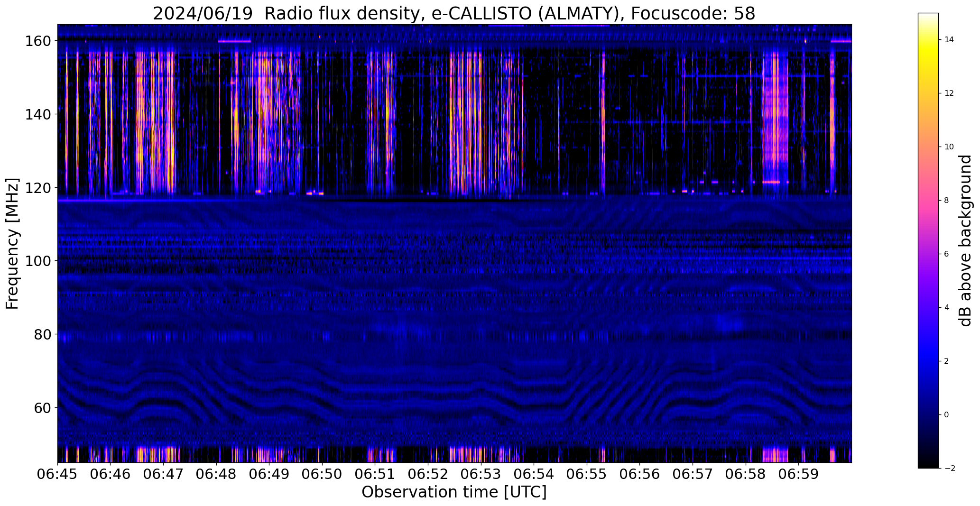Screen dimensions: 980x506
Task: Click the bright burst near 06:58:30 at 140 MHz
Action: click(x=775, y=114)
